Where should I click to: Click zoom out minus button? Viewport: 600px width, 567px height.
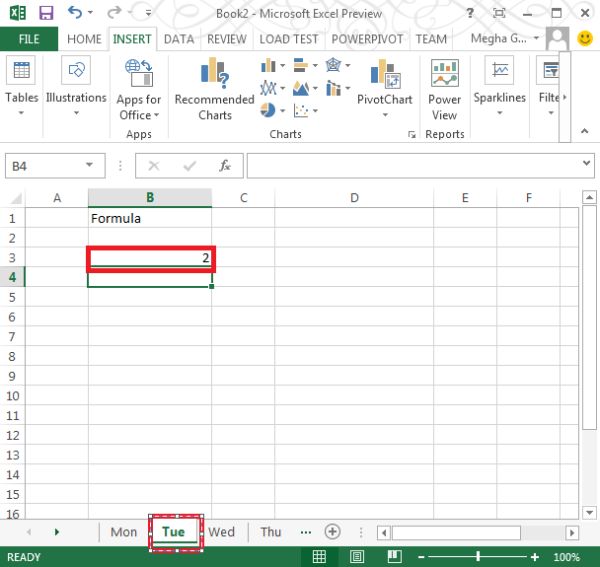pos(421,557)
